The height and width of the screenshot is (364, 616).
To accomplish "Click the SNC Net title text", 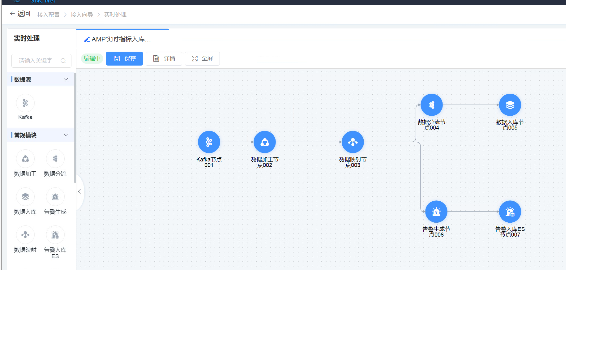I will pos(43,2).
